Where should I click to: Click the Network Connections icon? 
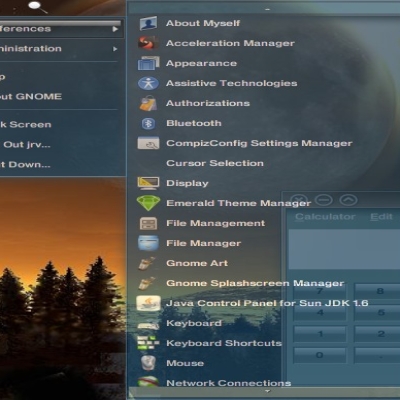tap(148, 382)
